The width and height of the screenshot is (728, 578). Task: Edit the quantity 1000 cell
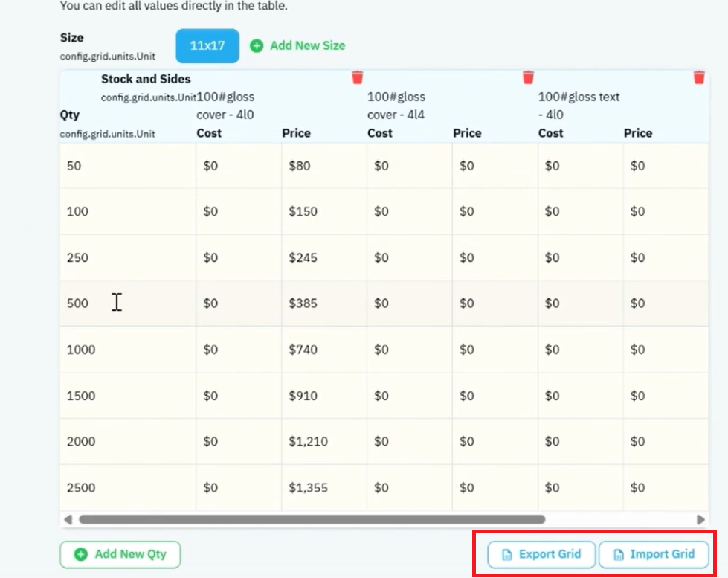[128, 350]
